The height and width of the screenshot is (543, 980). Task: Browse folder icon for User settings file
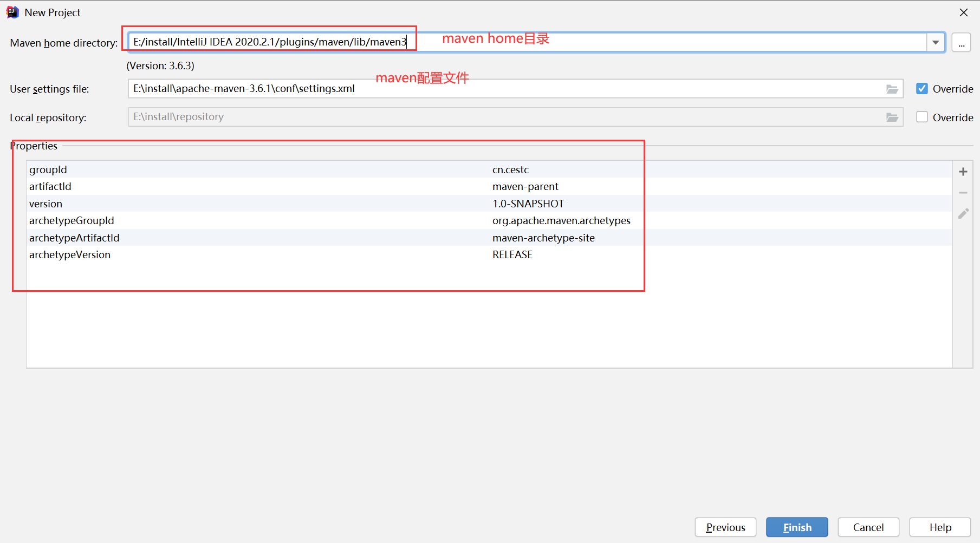click(x=892, y=89)
